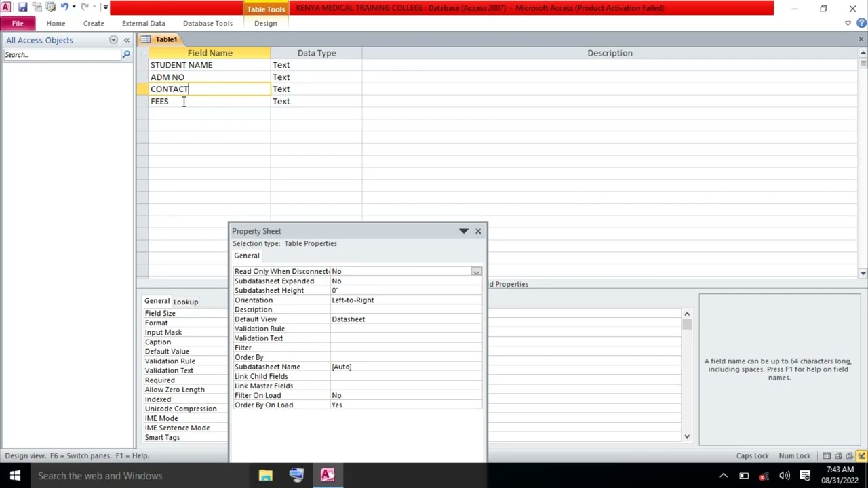Click the ADM NO field name cell
Viewport: 868px width, 488px height.
click(x=210, y=77)
